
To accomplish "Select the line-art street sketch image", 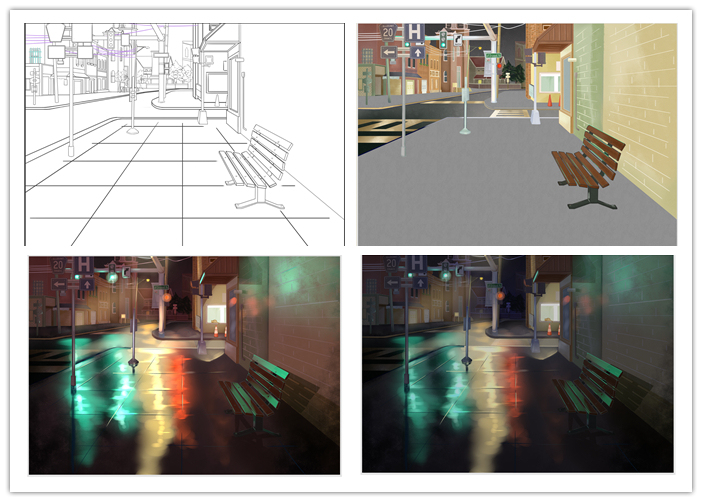I will point(184,134).
